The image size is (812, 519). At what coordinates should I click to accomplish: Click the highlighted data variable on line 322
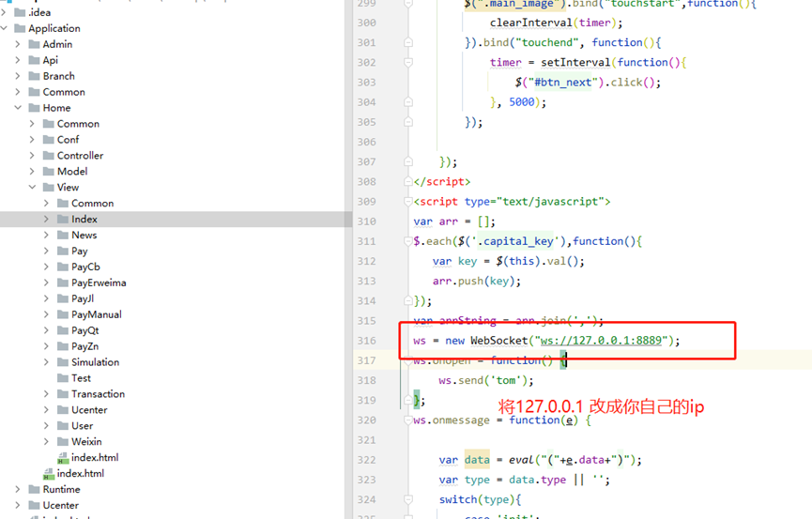coord(477,460)
